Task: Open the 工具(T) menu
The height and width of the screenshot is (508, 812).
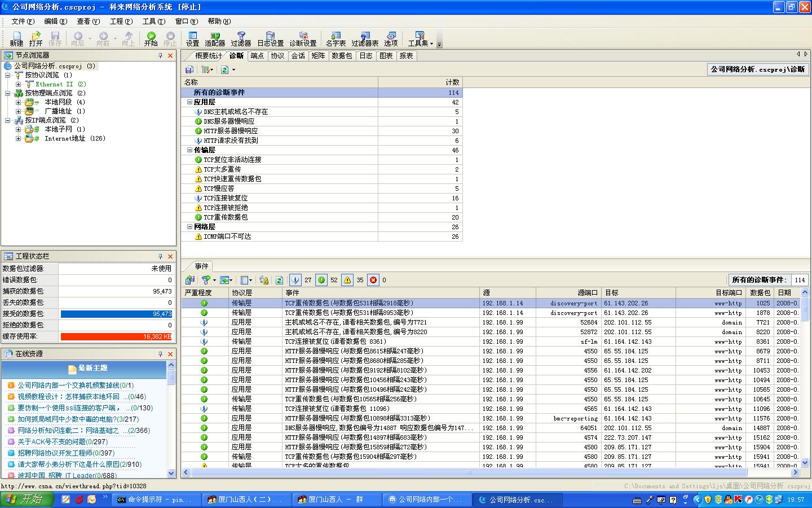Action: pos(153,21)
